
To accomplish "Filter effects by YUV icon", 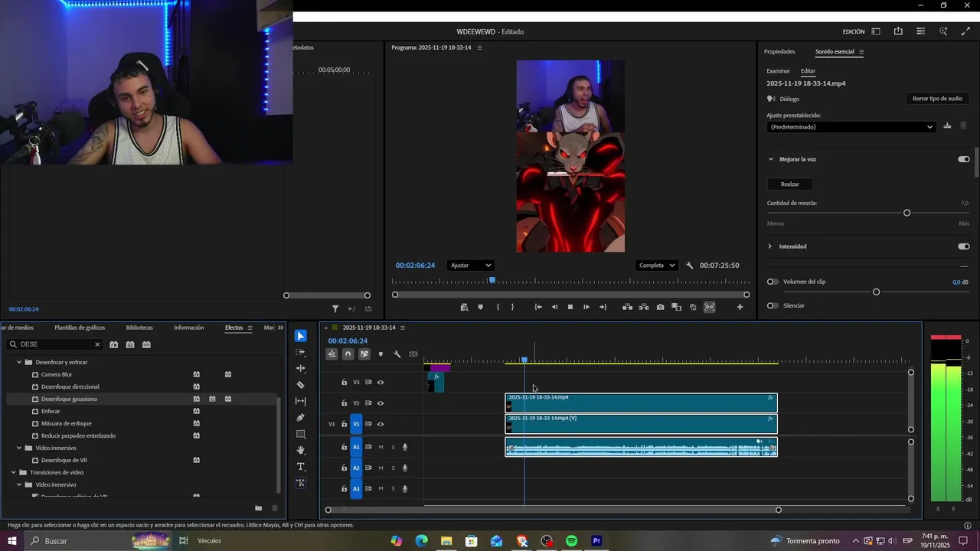I will [x=146, y=344].
